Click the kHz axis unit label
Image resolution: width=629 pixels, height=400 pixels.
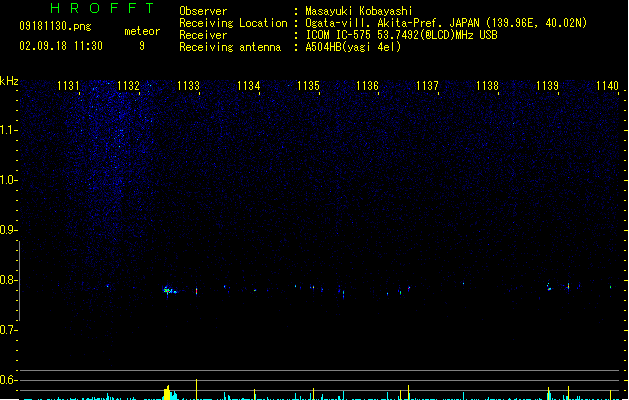9,81
